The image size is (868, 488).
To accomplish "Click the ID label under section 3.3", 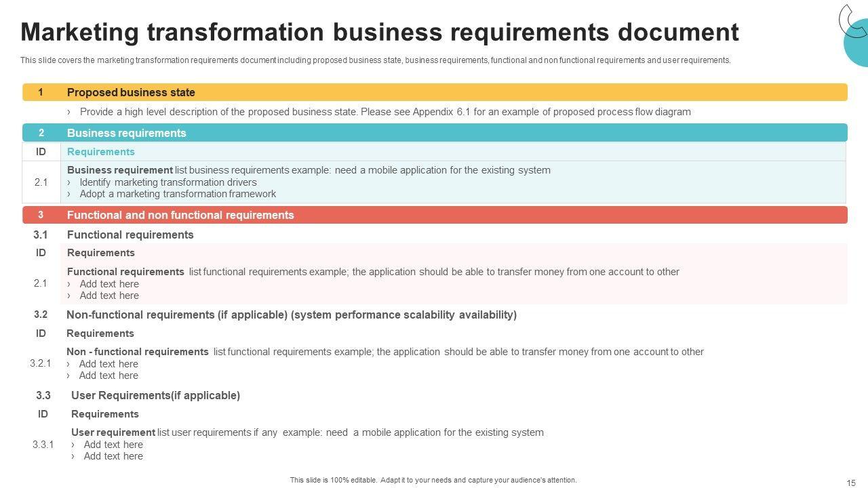I will 43,414.
